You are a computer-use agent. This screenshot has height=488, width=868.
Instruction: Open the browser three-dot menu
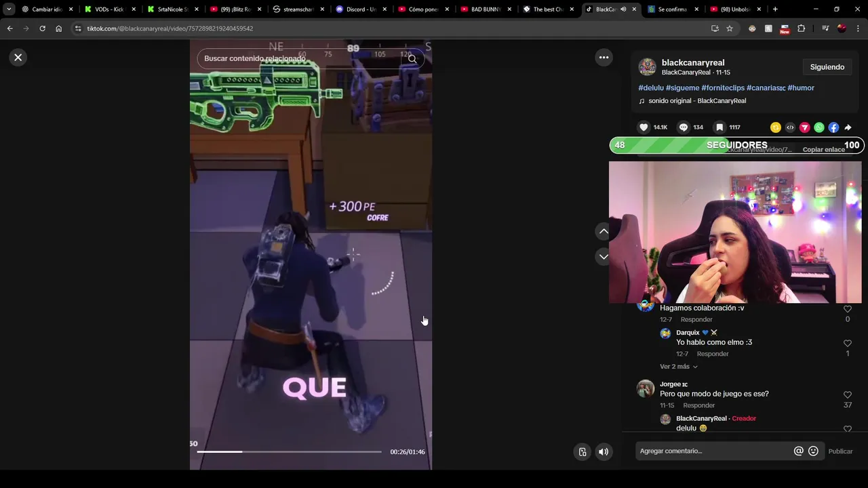click(x=858, y=28)
